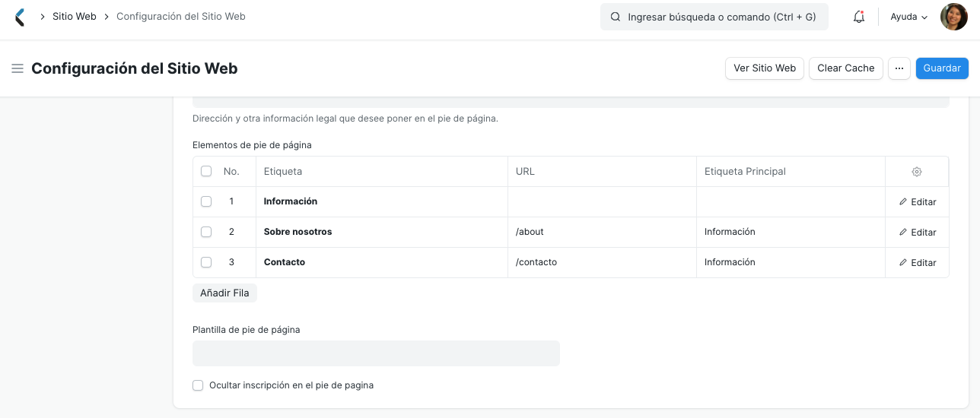Click Etiqueta Principal cell of Contacto row
The height and width of the screenshot is (418, 980).
(791, 262)
